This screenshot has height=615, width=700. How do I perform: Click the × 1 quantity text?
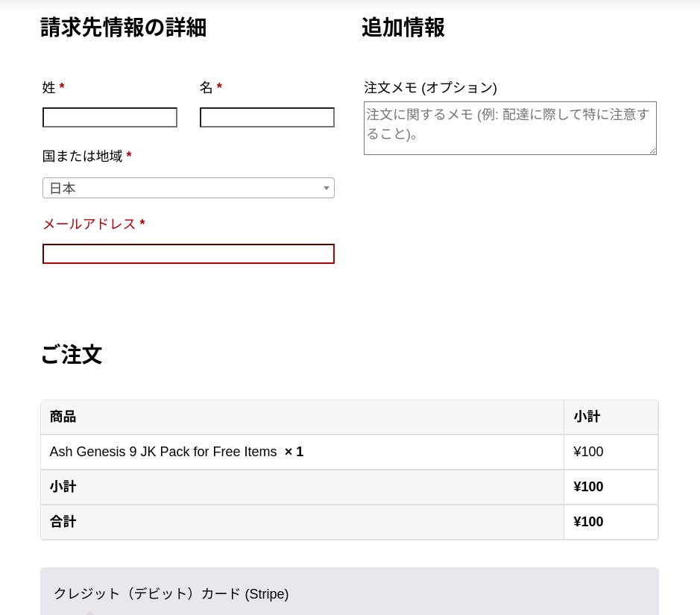click(294, 452)
